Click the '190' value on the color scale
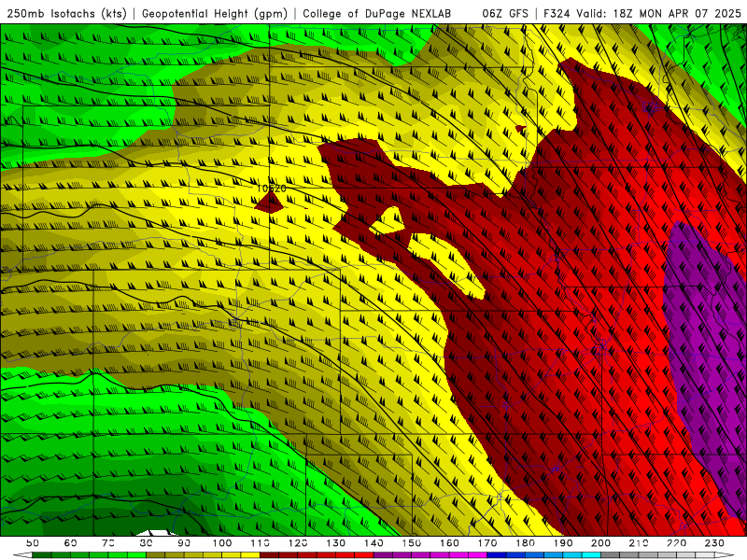Image resolution: width=747 pixels, height=560 pixels. (563, 543)
